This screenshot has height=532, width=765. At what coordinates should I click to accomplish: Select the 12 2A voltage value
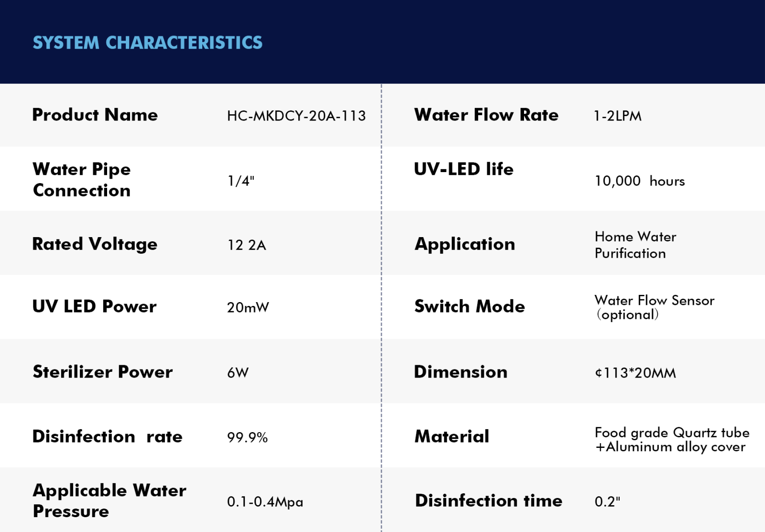[247, 245]
